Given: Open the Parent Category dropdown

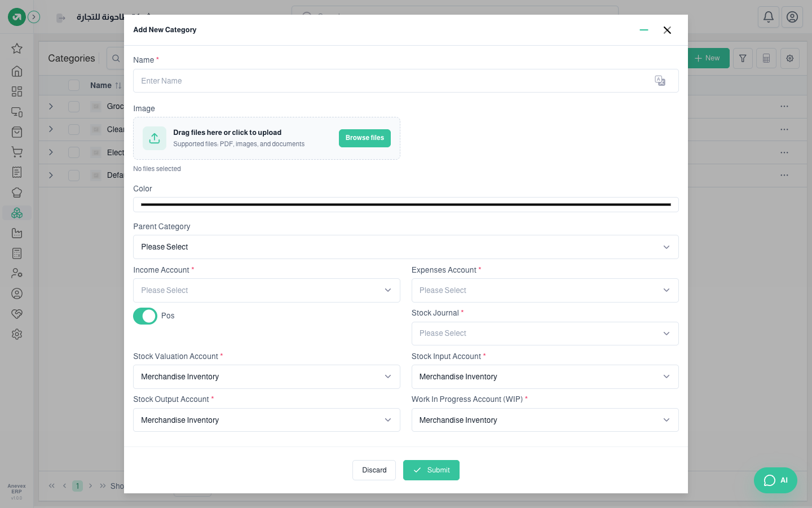Looking at the screenshot, I should coord(405,247).
